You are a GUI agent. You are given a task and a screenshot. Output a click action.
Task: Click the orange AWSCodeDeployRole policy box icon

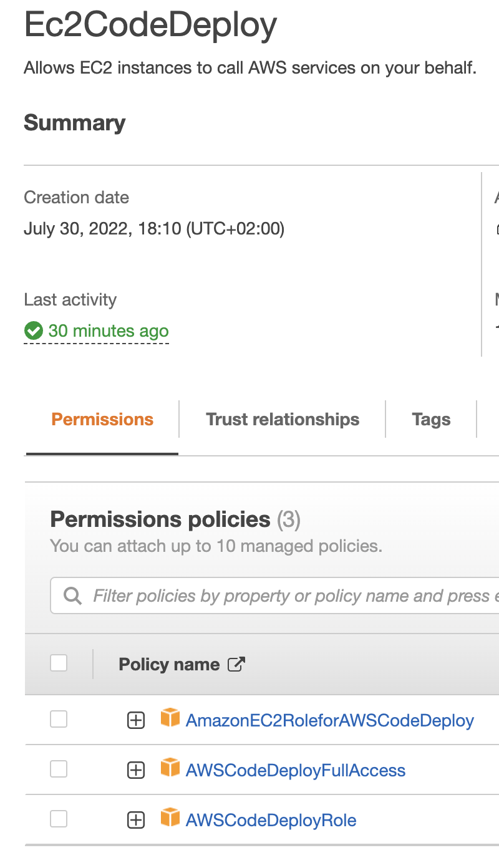pos(170,817)
